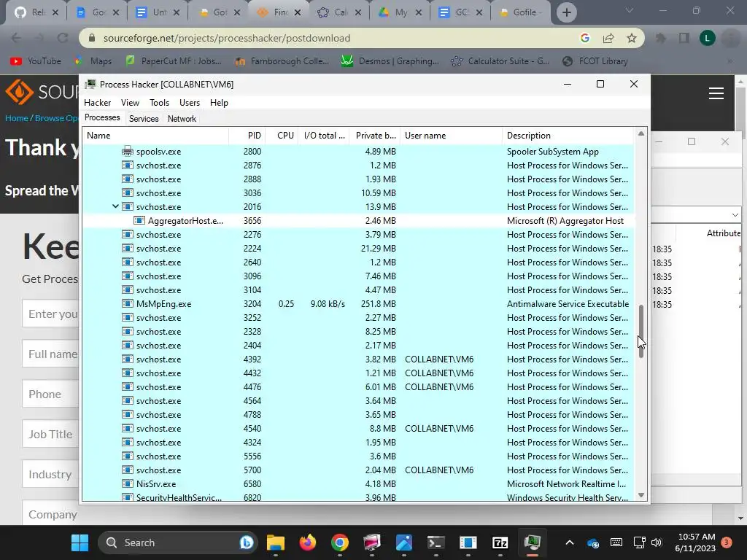This screenshot has width=747, height=560.
Task: Select the svchost.exe row with PID 2224
Action: (357, 248)
